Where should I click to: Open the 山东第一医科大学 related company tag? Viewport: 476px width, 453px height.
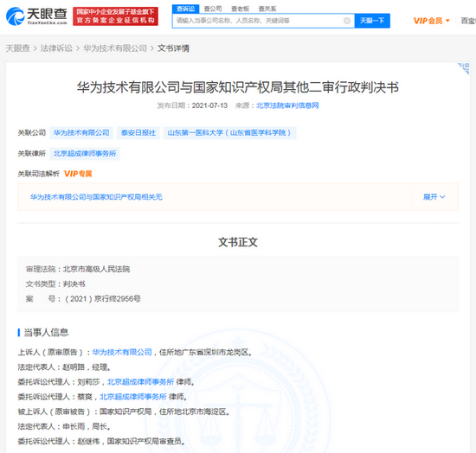click(x=230, y=133)
